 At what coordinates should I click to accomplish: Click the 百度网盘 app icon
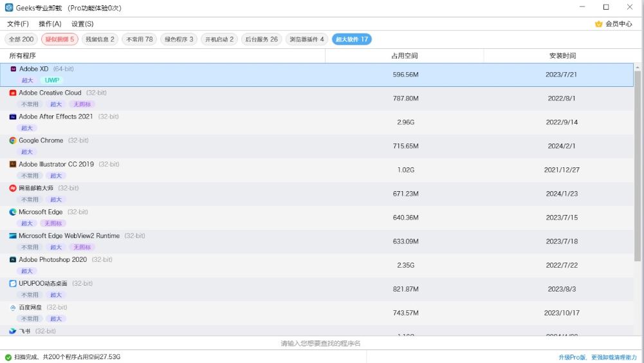13,308
